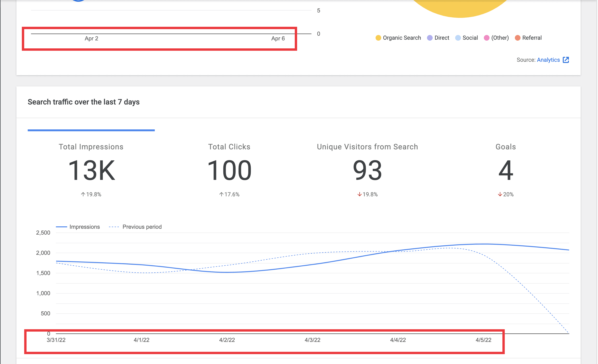598x364 pixels.
Task: Switch to the Total Impressions tab
Action: pos(91,147)
